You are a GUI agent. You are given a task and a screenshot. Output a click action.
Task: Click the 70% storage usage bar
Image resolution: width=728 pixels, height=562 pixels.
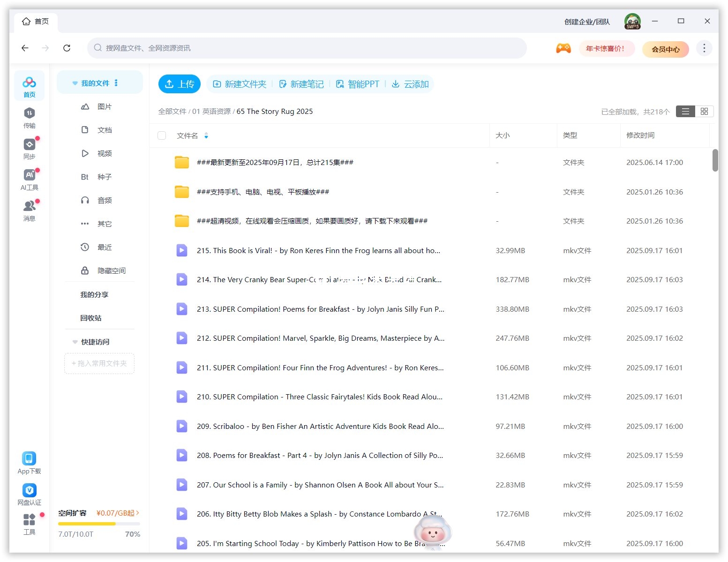(99, 524)
